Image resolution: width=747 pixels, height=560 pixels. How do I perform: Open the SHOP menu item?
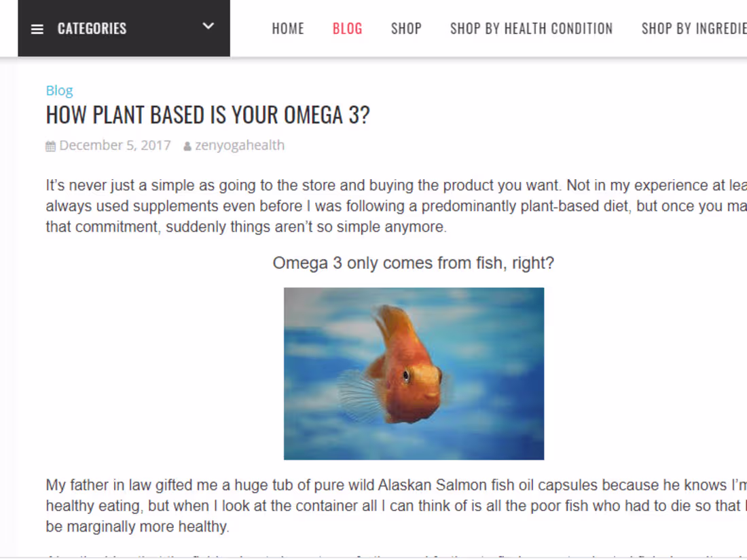pyautogui.click(x=406, y=29)
